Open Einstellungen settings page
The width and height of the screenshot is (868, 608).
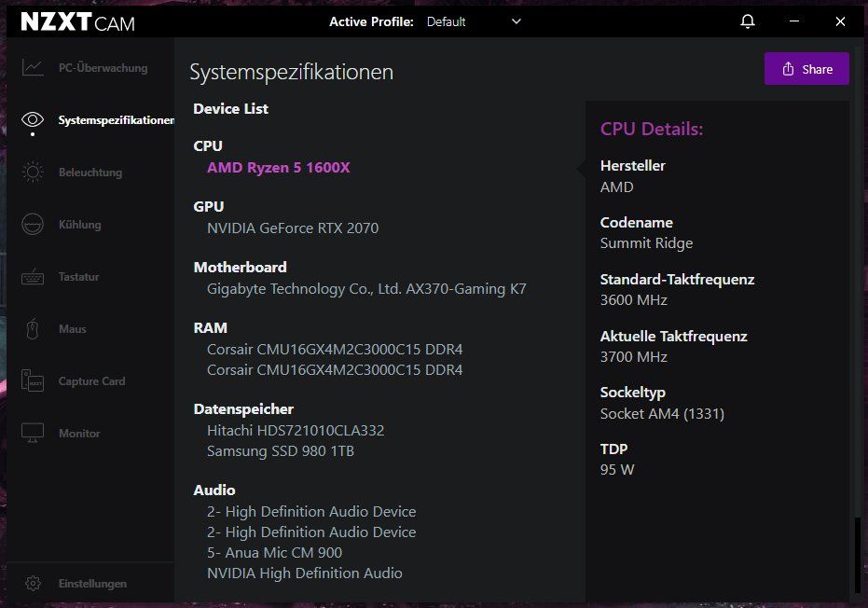(x=90, y=583)
